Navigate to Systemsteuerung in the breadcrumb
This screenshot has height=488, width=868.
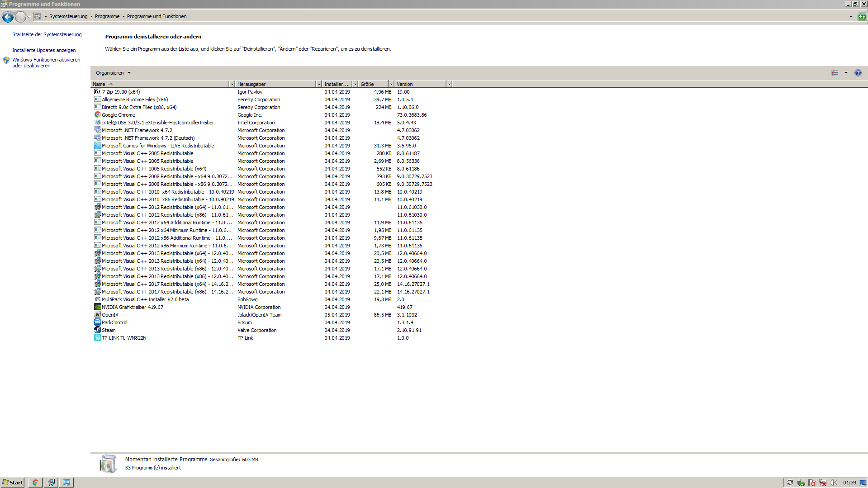tap(68, 16)
